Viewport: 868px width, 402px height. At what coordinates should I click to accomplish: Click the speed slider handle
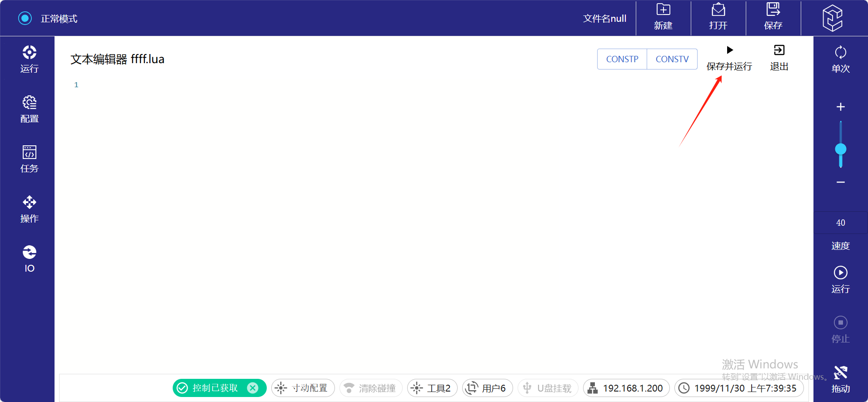coord(840,149)
